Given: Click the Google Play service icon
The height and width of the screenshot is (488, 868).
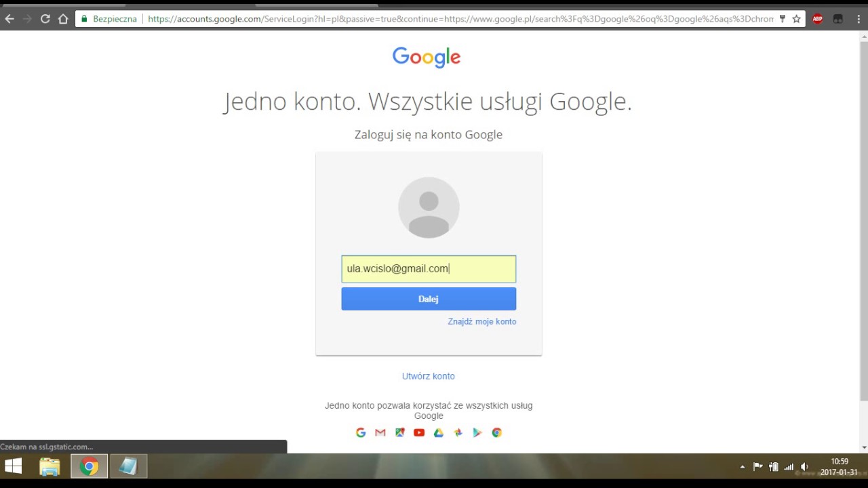Looking at the screenshot, I should tap(477, 432).
